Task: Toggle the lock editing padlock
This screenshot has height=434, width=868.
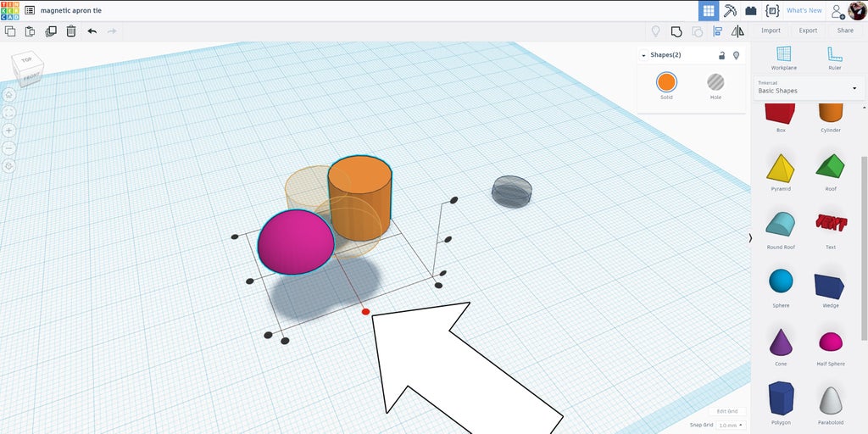Action: pos(722,55)
